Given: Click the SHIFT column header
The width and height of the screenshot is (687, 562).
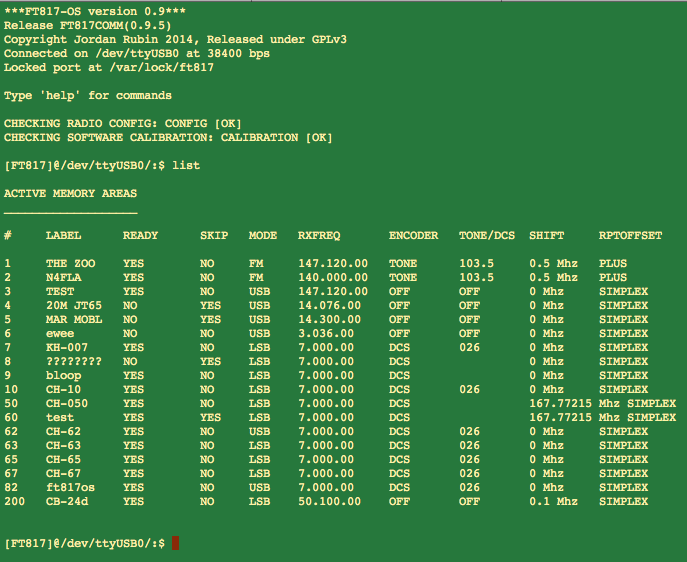Looking at the screenshot, I should (x=547, y=236).
